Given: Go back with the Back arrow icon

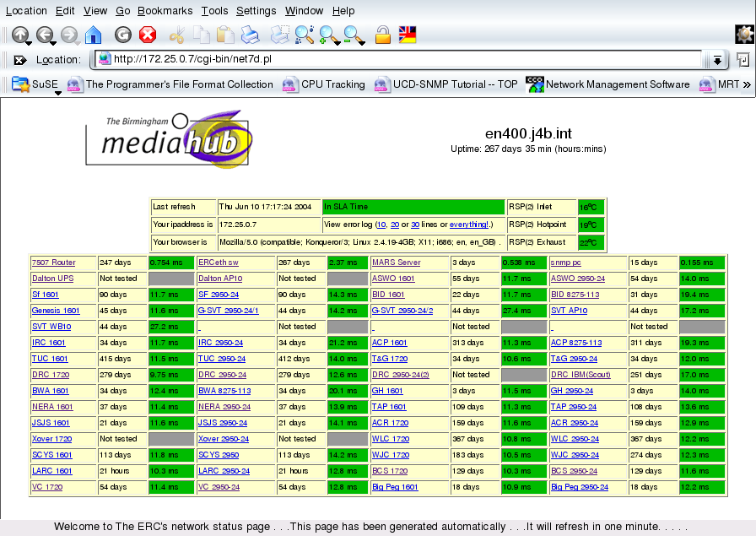Looking at the screenshot, I should point(45,35).
